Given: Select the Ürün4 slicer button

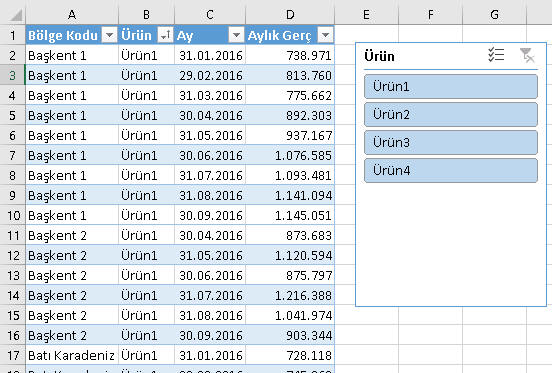Looking at the screenshot, I should (x=451, y=171).
